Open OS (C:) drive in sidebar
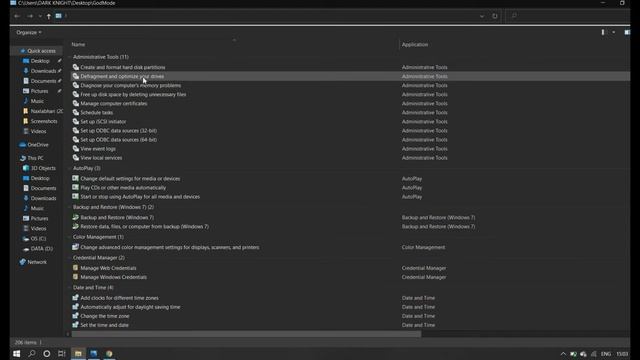 point(38,238)
